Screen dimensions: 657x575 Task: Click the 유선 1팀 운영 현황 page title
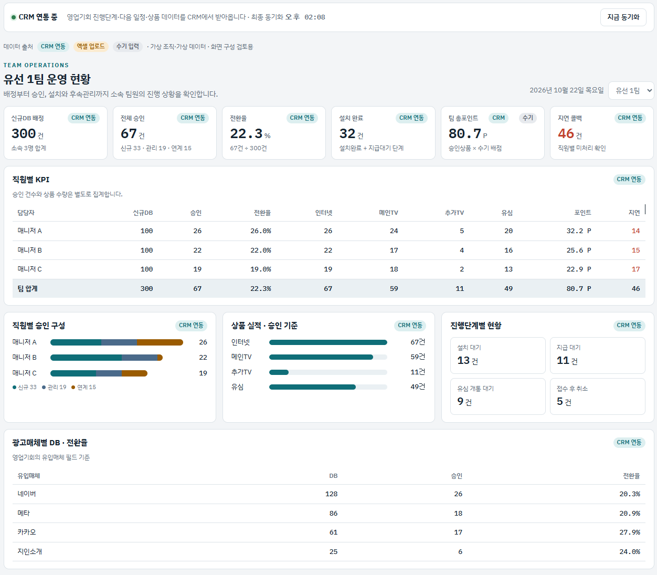[47, 79]
